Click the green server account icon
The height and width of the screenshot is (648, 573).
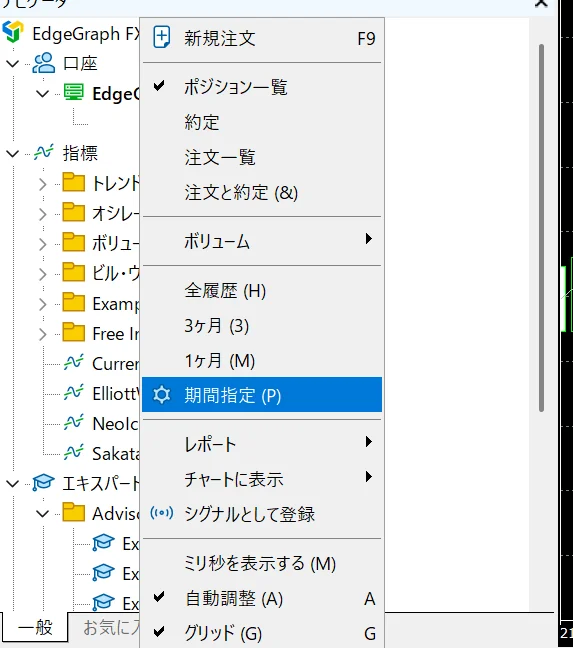click(x=74, y=93)
